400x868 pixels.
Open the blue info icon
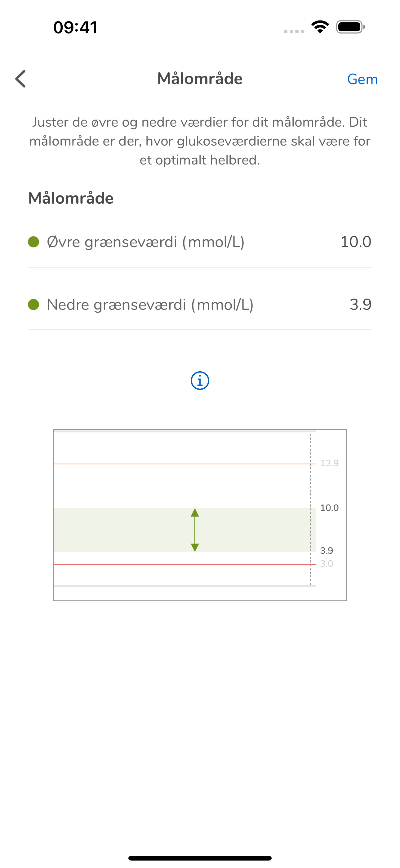[200, 381]
